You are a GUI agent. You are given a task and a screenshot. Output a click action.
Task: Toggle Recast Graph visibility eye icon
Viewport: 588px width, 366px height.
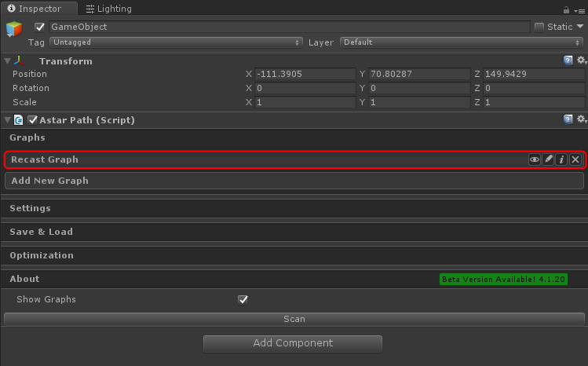click(x=535, y=159)
